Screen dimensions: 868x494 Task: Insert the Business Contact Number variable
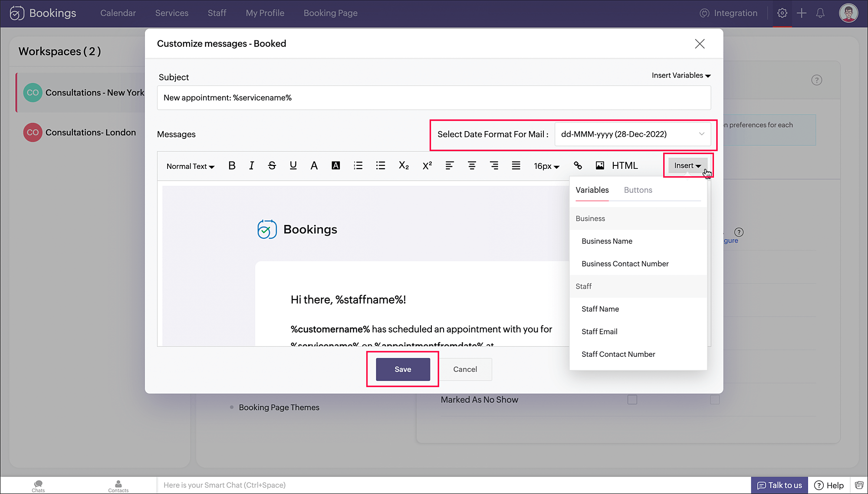[x=638, y=264]
